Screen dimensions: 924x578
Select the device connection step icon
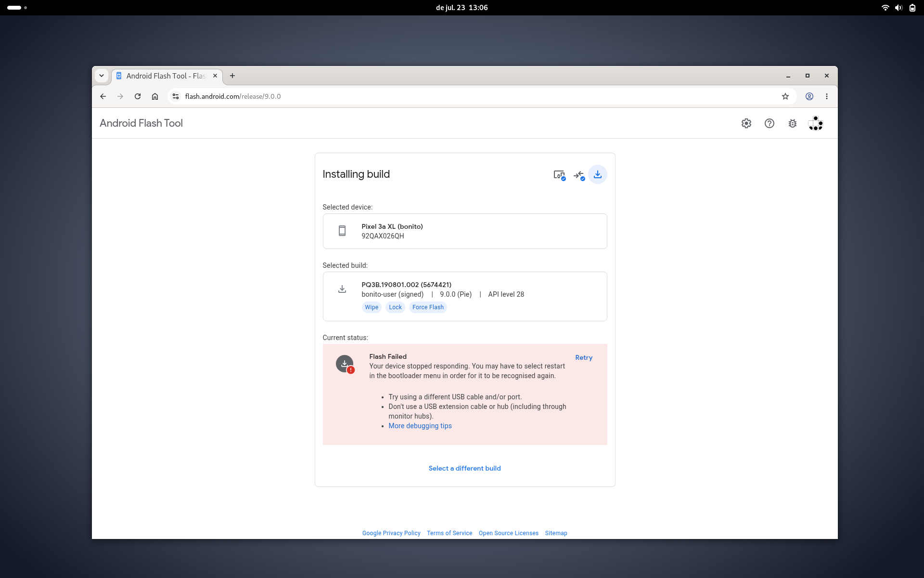(x=559, y=175)
